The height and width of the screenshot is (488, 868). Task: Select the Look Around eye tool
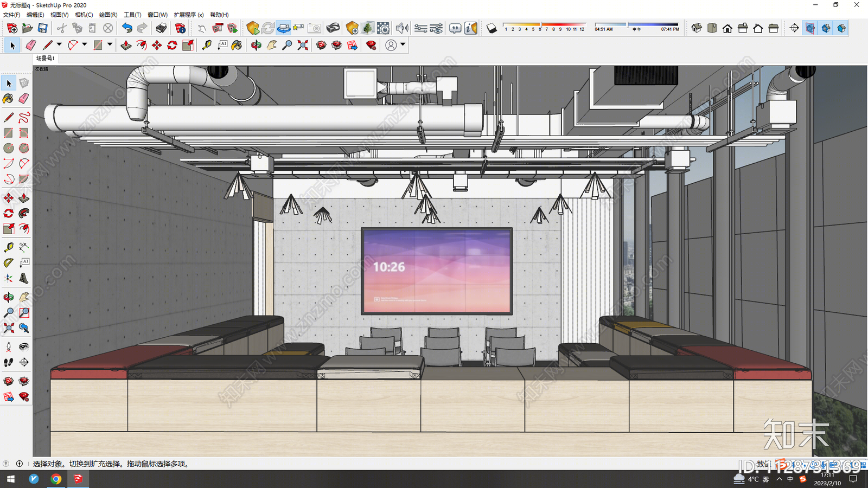tap(24, 346)
